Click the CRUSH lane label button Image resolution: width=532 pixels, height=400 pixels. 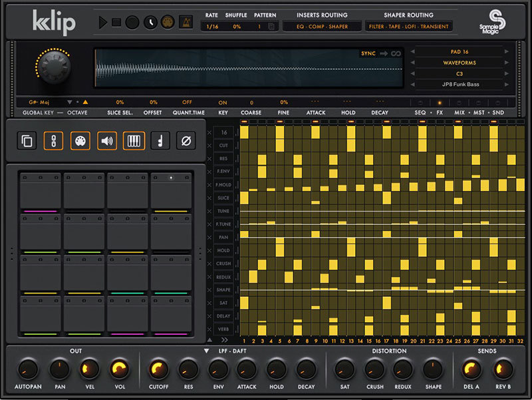(223, 264)
